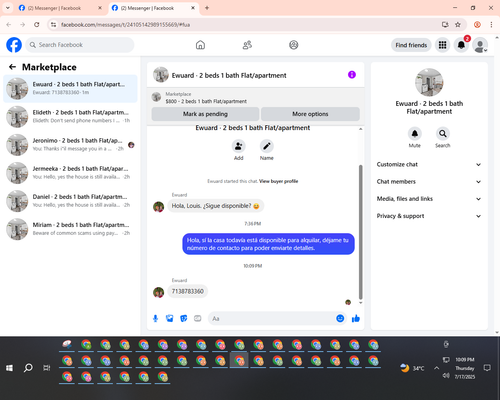Screen dimensions: 500x400
Task: Open Task View on the taskbar
Action: [47, 368]
